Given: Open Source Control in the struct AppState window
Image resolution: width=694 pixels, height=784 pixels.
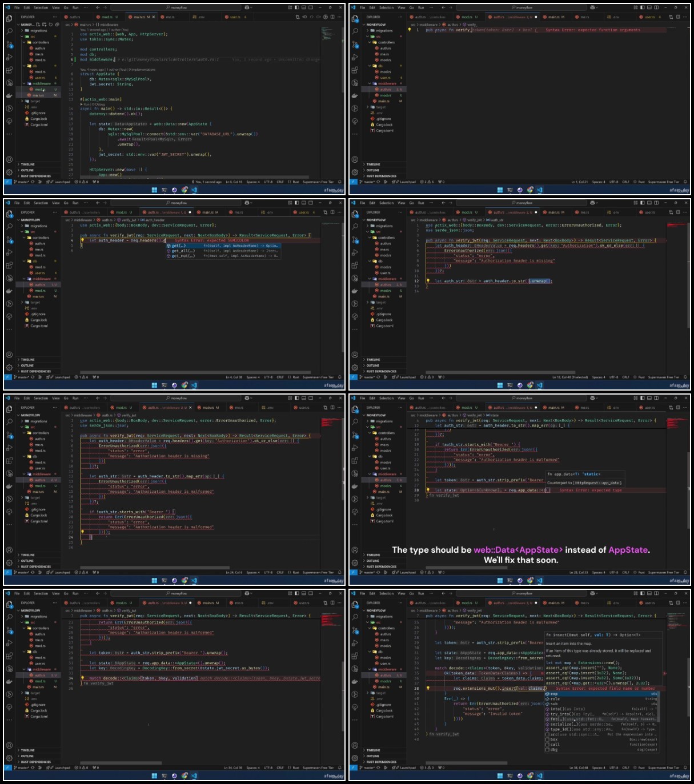Looking at the screenshot, I should click(9, 44).
